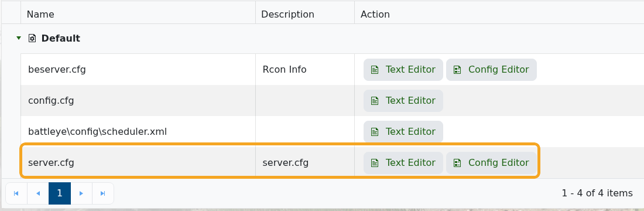Select the config.cfg file name
The image size is (644, 211).
pyautogui.click(x=51, y=101)
